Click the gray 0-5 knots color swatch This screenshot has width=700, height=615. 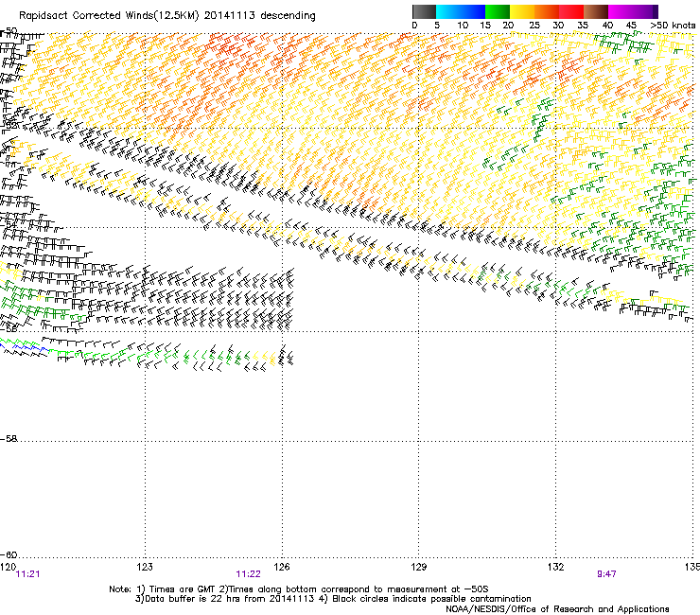(424, 11)
